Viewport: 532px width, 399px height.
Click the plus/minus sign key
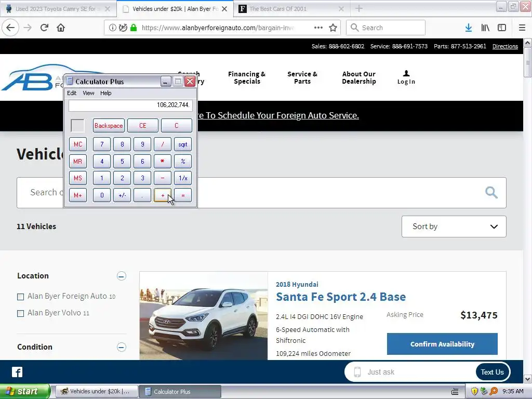pyautogui.click(x=122, y=195)
